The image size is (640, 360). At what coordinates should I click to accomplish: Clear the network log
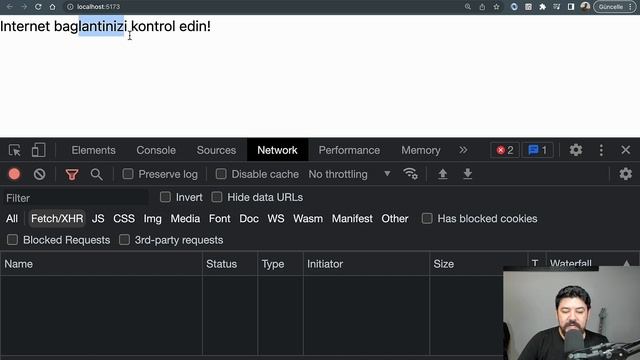(x=40, y=174)
